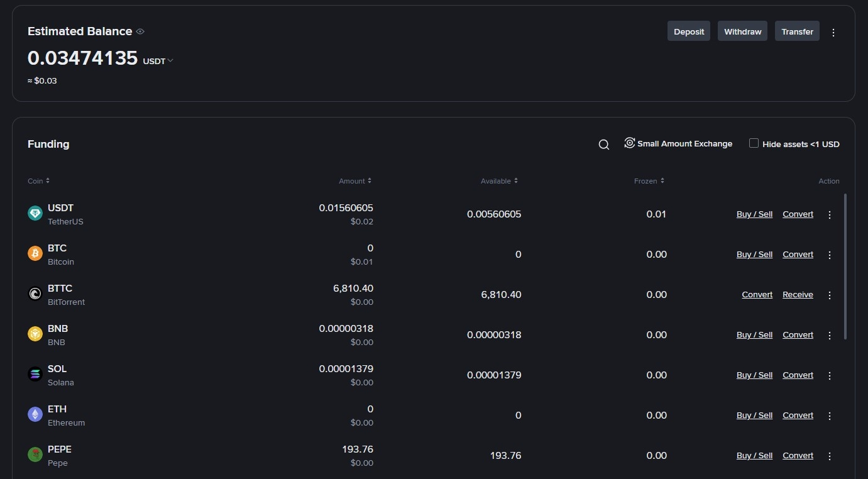Viewport: 868px width, 479px height.
Task: Click Convert for ETH
Action: [798, 416]
